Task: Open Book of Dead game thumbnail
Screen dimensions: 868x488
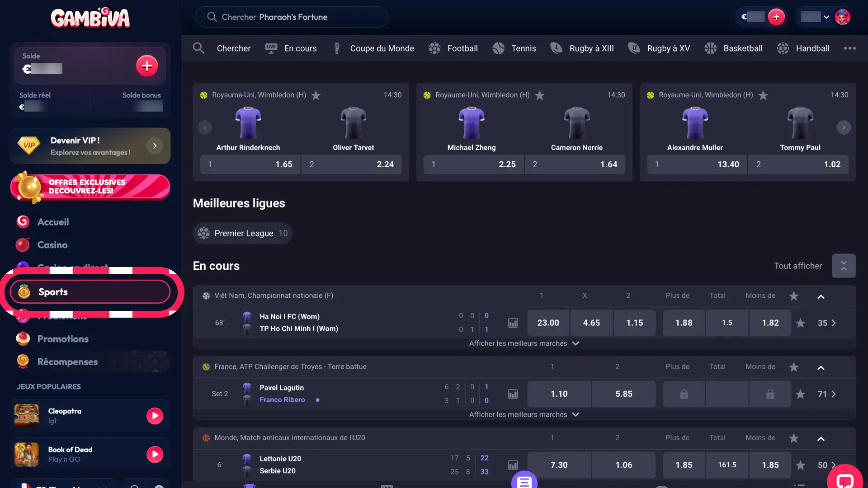Action: (x=27, y=454)
